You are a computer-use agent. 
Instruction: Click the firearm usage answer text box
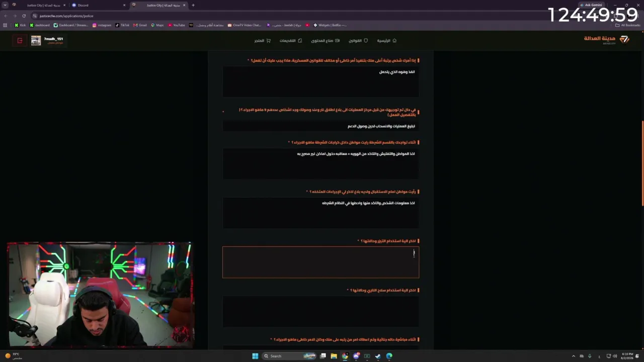point(320,311)
